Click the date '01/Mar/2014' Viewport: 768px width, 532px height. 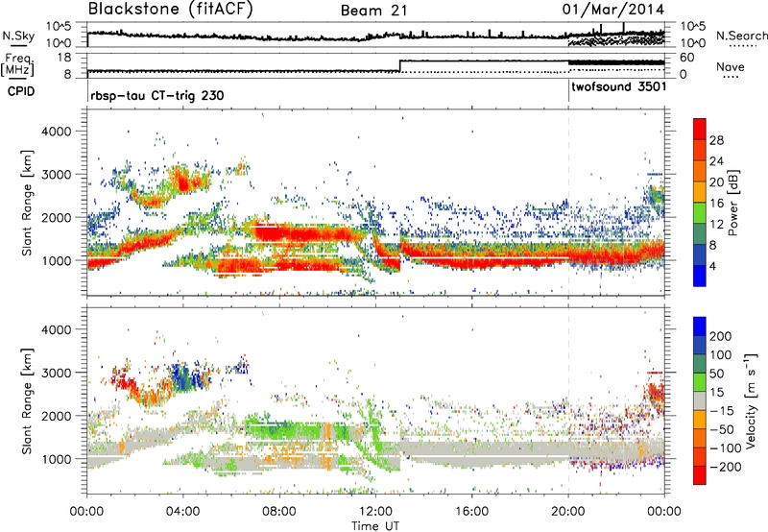[613, 10]
